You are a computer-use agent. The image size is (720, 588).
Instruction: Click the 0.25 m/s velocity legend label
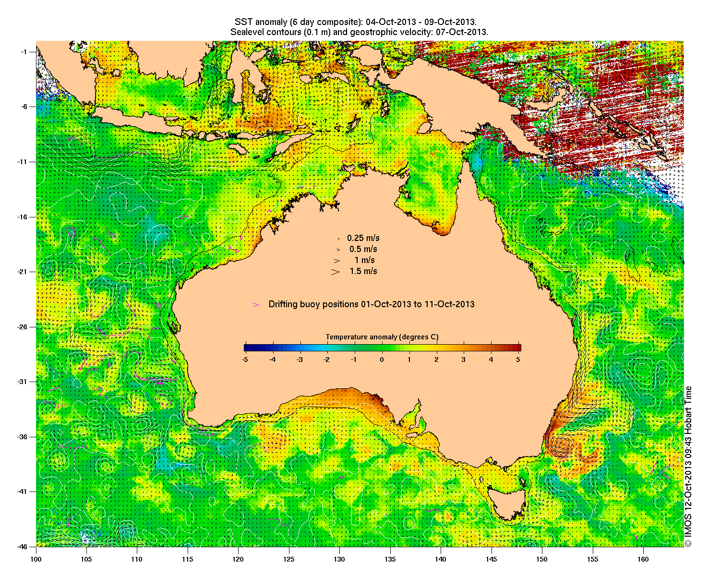click(x=363, y=238)
